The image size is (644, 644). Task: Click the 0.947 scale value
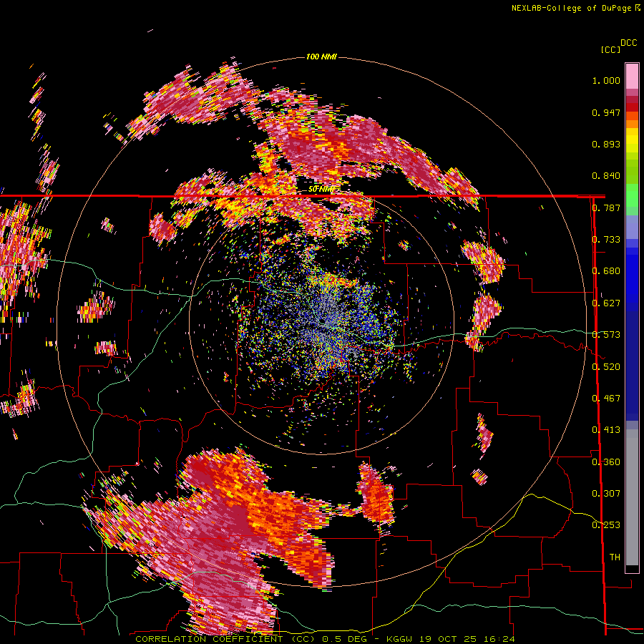click(x=606, y=112)
